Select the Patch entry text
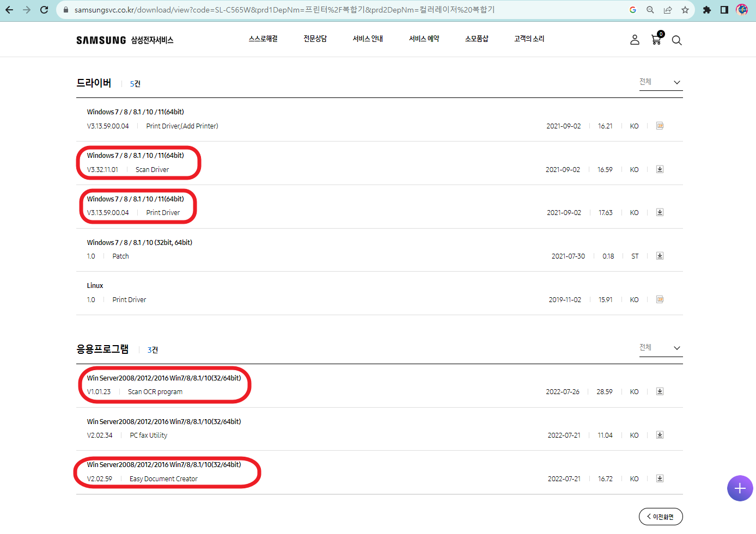Image resolution: width=756 pixels, height=534 pixels. 120,256
